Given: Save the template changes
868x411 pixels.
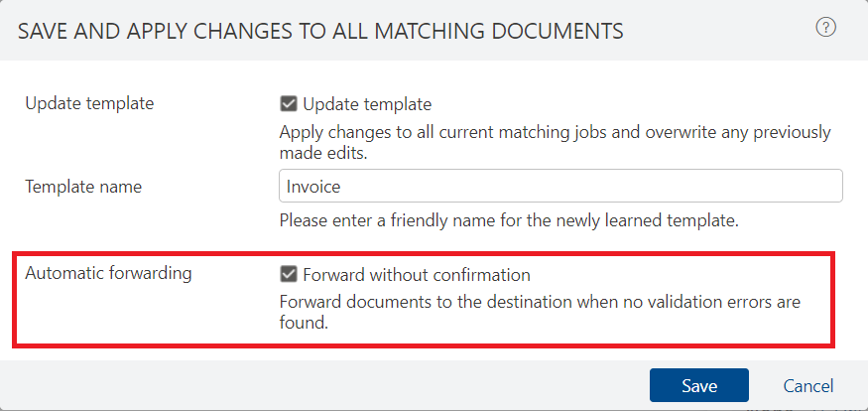Looking at the screenshot, I should point(699,385).
